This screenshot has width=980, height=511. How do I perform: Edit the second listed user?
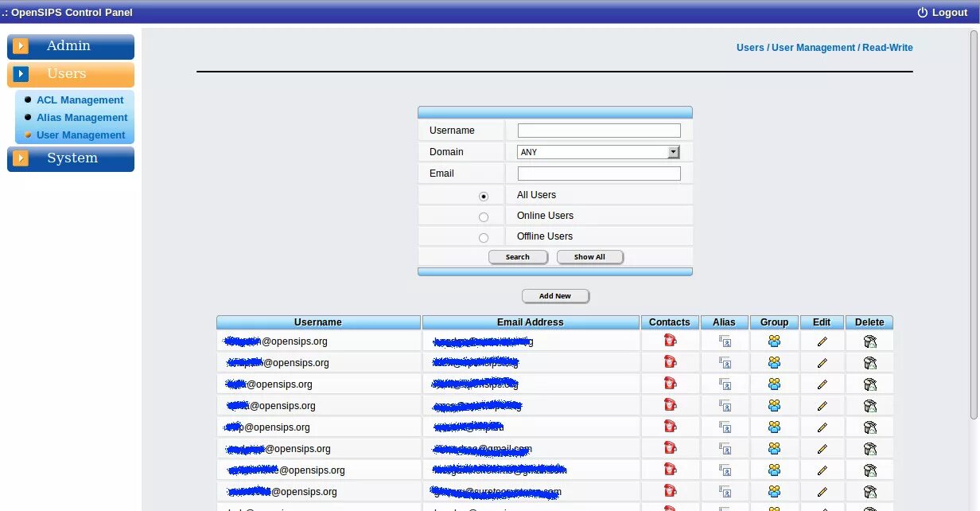[822, 363]
